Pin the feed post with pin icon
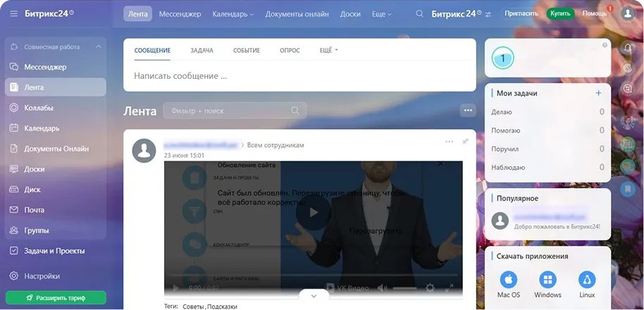The image size is (644, 310). [x=465, y=142]
